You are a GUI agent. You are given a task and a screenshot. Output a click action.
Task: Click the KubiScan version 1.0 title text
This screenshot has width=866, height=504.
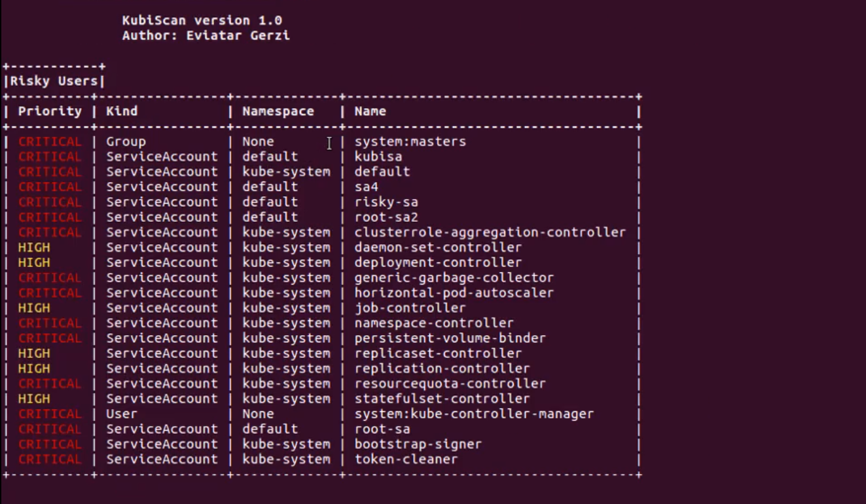coord(202,20)
